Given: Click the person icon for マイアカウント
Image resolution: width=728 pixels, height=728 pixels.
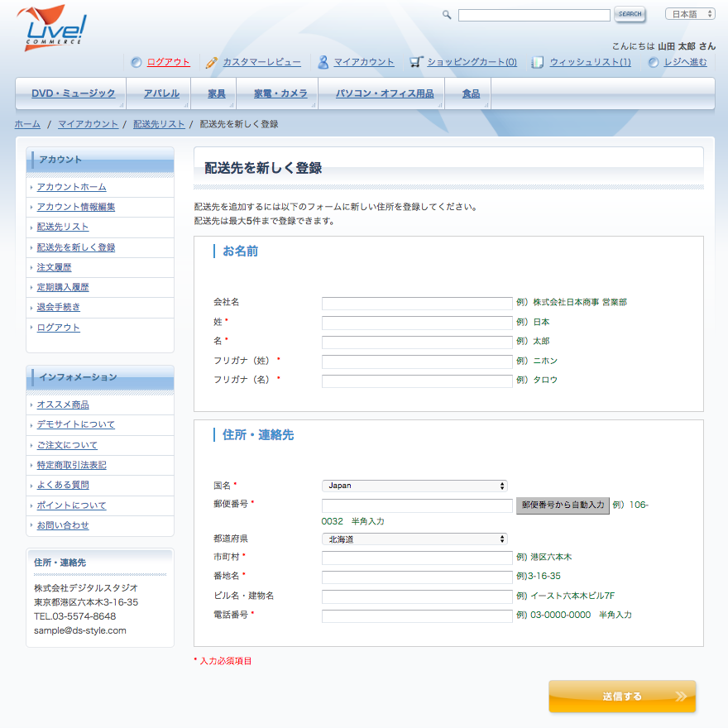Looking at the screenshot, I should [323, 62].
